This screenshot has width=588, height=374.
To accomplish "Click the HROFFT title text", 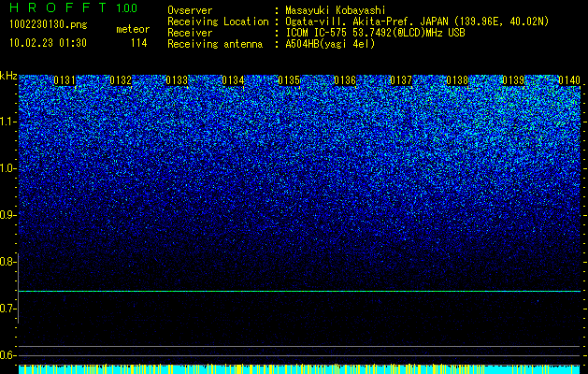I will (58, 7).
